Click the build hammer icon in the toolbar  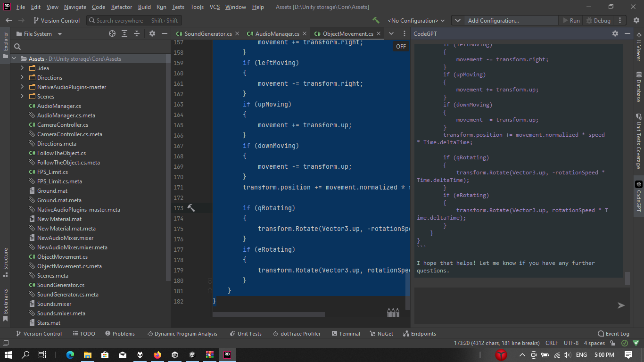point(376,20)
